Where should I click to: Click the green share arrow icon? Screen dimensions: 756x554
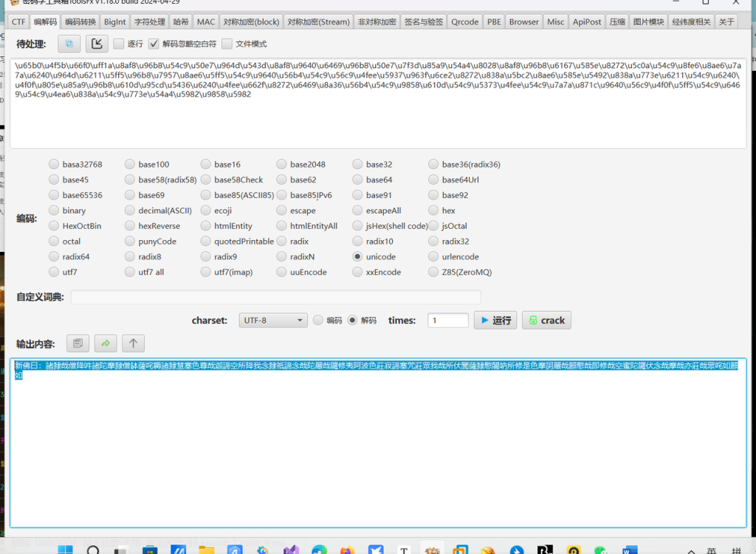point(105,343)
